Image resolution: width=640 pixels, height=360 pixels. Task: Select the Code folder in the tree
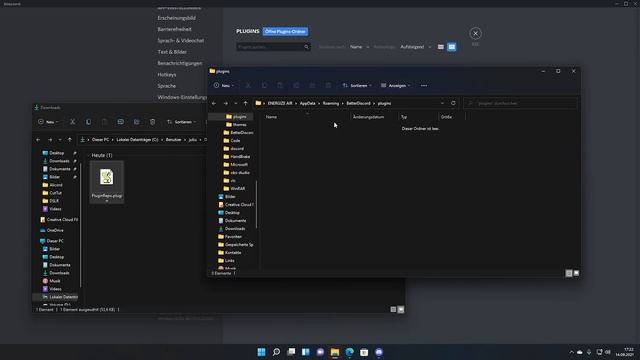(232, 140)
